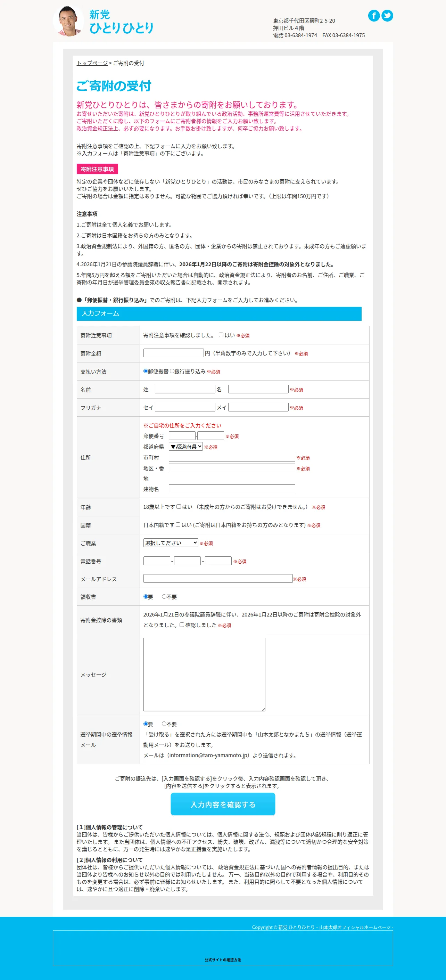Select 銀行振り込み payment radio button
446x980 pixels.
[172, 371]
